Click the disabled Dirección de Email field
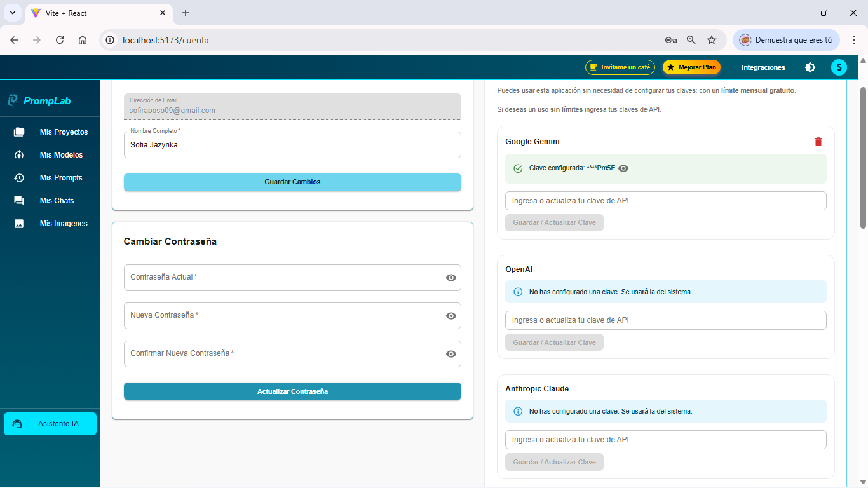This screenshot has width=868, height=488. click(x=292, y=106)
